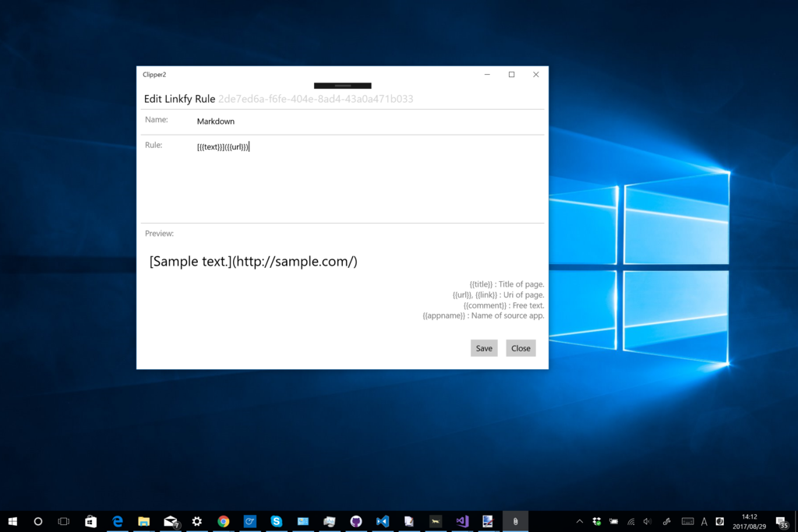Launch Google Chrome from taskbar
The image size is (798, 532).
(x=224, y=521)
